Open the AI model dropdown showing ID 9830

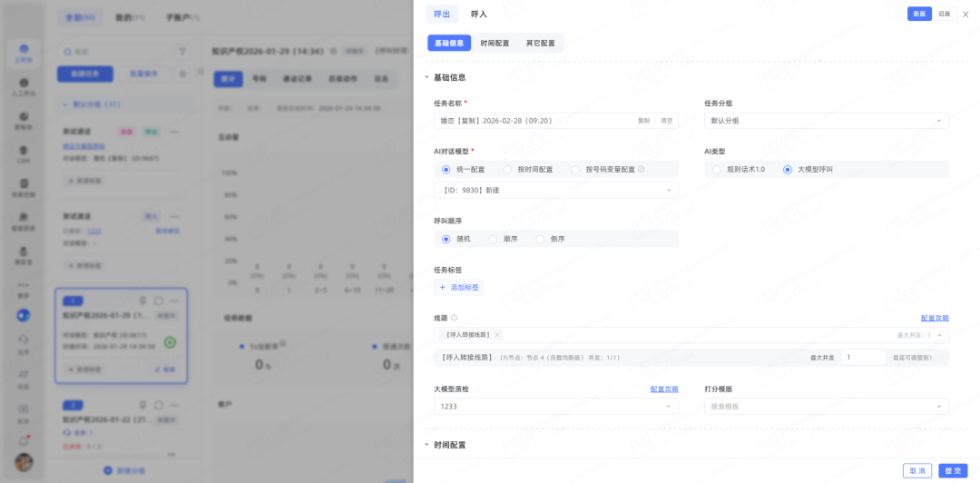pyautogui.click(x=555, y=191)
